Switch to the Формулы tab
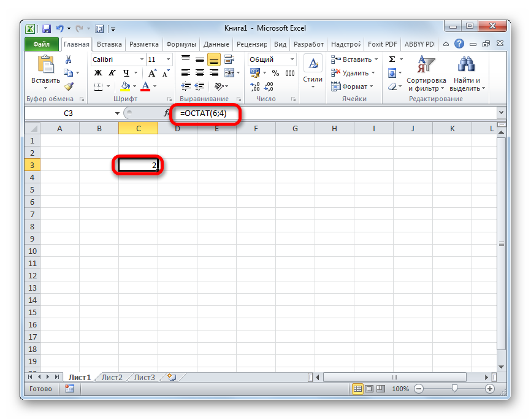 pyautogui.click(x=181, y=44)
